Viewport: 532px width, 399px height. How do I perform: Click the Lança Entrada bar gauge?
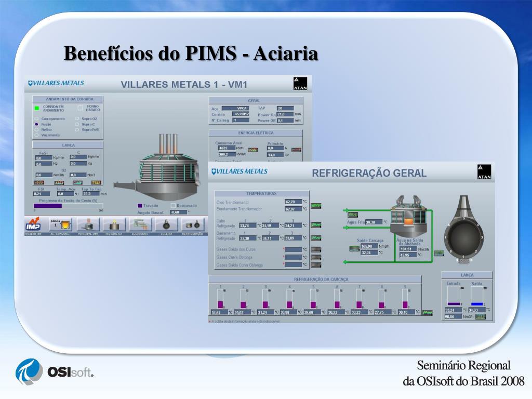[x=454, y=297]
